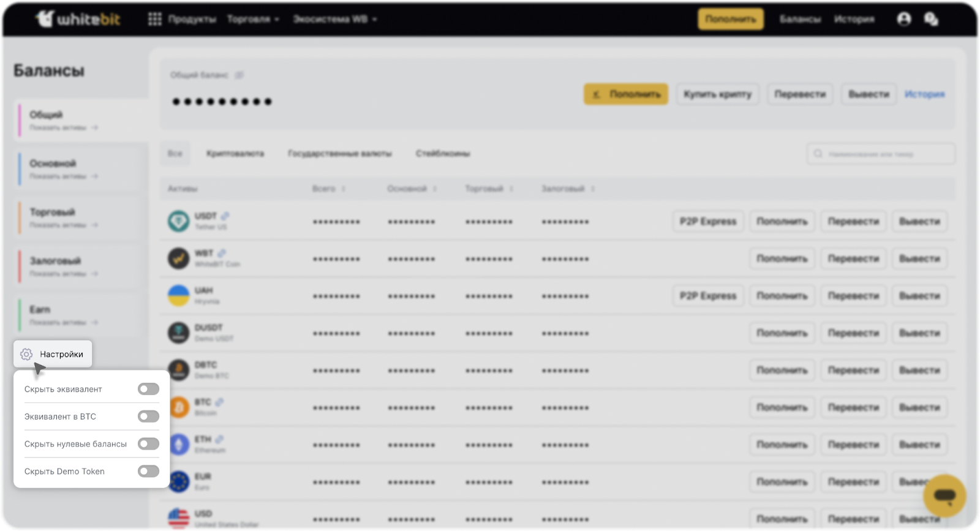Click the WhiteBIT logo

(x=78, y=19)
